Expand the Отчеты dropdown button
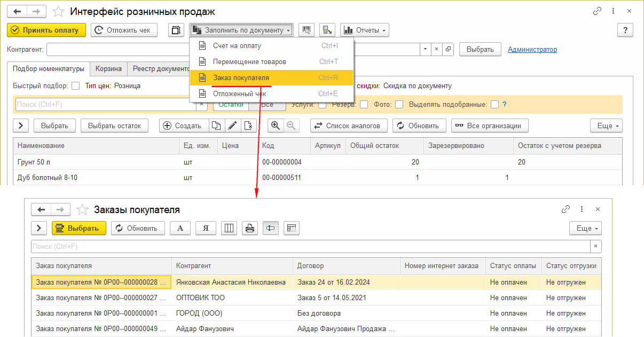Image resolution: width=644 pixels, height=337 pixels. pos(365,30)
